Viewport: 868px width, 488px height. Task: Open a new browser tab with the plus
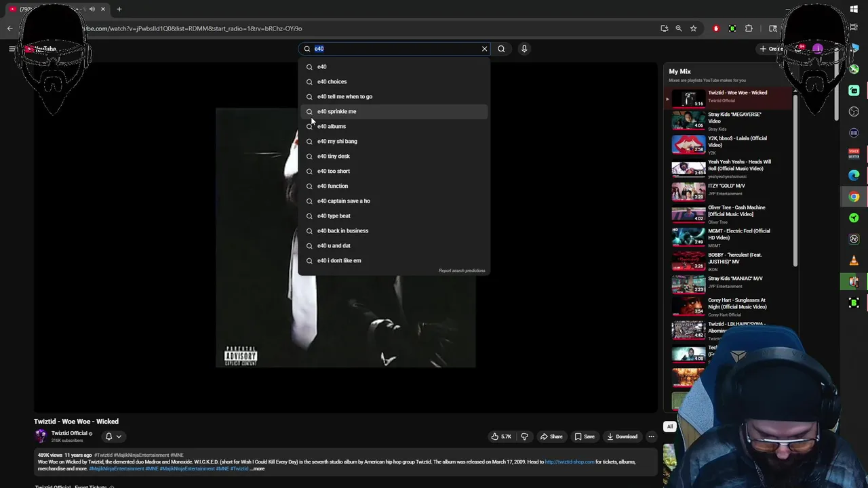pyautogui.click(x=119, y=9)
